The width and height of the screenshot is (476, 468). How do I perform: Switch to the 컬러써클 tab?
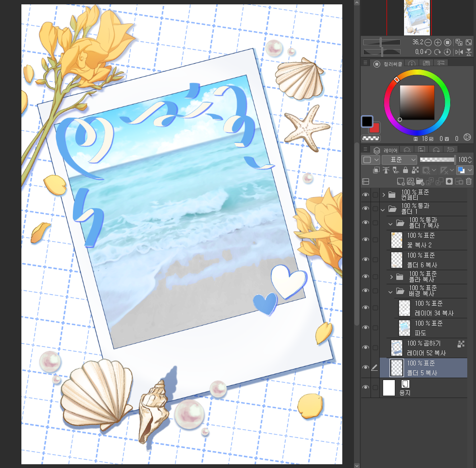[x=388, y=64]
